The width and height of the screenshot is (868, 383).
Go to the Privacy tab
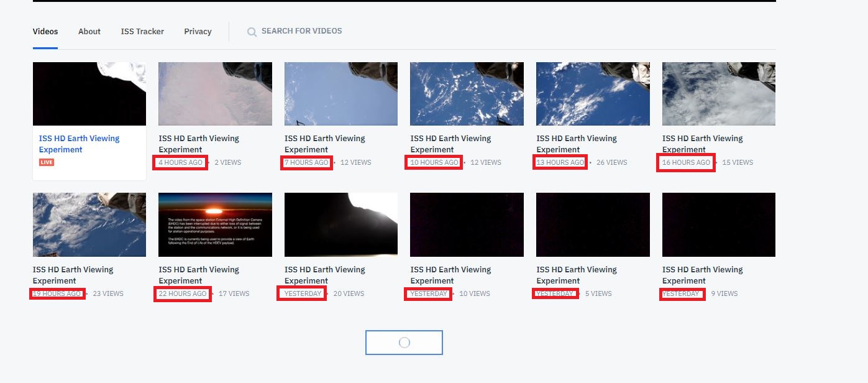tap(198, 32)
